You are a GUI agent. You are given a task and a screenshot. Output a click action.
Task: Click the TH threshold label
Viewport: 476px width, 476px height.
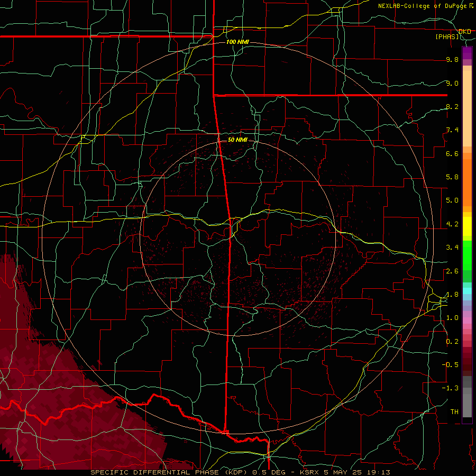point(454,411)
